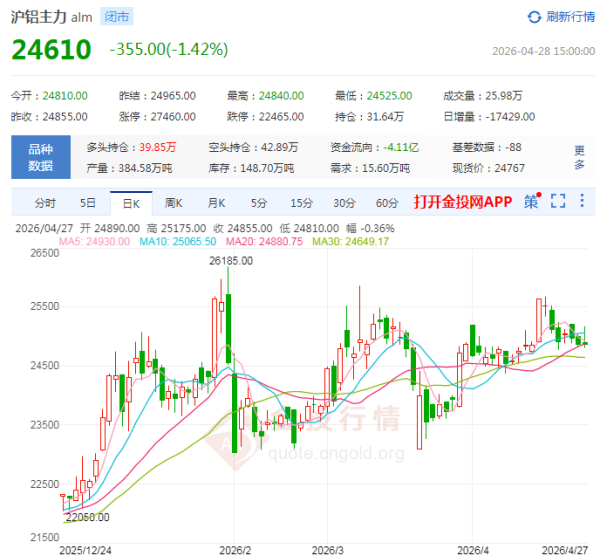Image resolution: width=600 pixels, height=556 pixels.
Task: Click 昨结 value 24965.00
Action: tap(173, 96)
